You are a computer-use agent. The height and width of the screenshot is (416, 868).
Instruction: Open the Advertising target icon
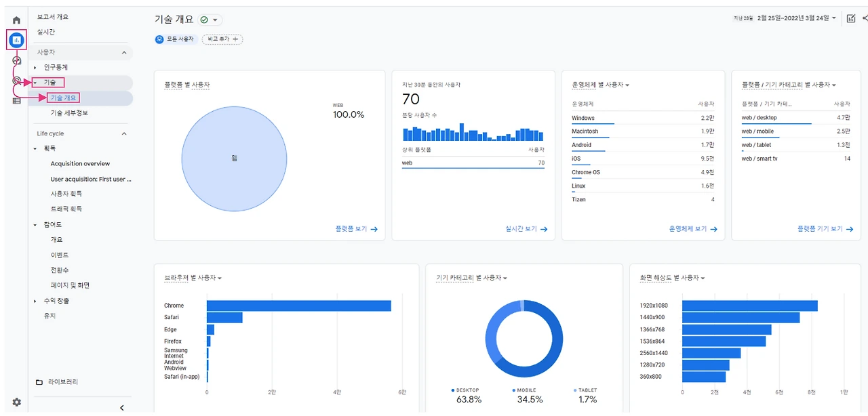tap(16, 81)
